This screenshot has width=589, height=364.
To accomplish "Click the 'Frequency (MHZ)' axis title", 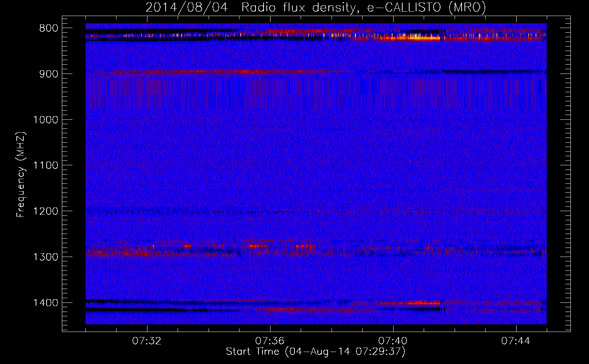I will coord(21,174).
